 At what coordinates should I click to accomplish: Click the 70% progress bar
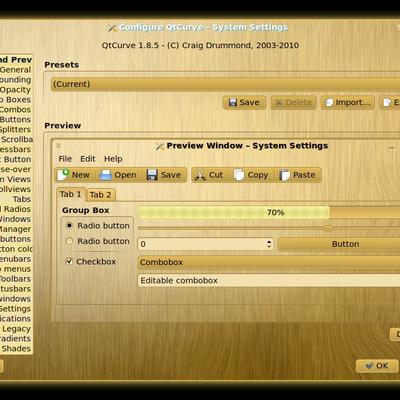click(269, 212)
